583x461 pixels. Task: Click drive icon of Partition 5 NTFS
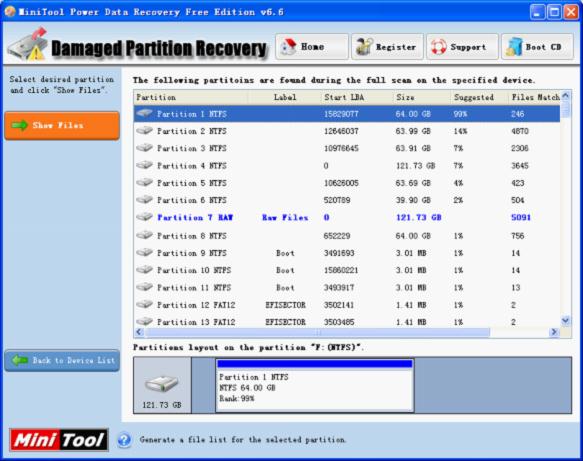(144, 182)
